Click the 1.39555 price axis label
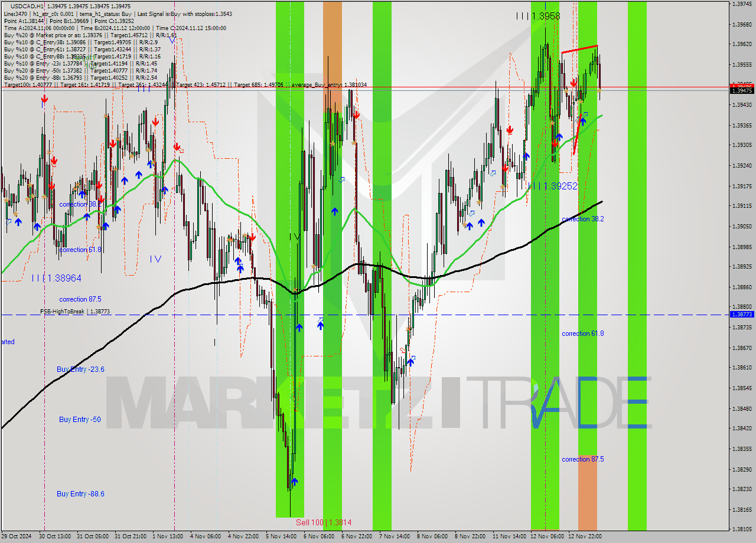This screenshot has height=543, width=756. [742, 64]
